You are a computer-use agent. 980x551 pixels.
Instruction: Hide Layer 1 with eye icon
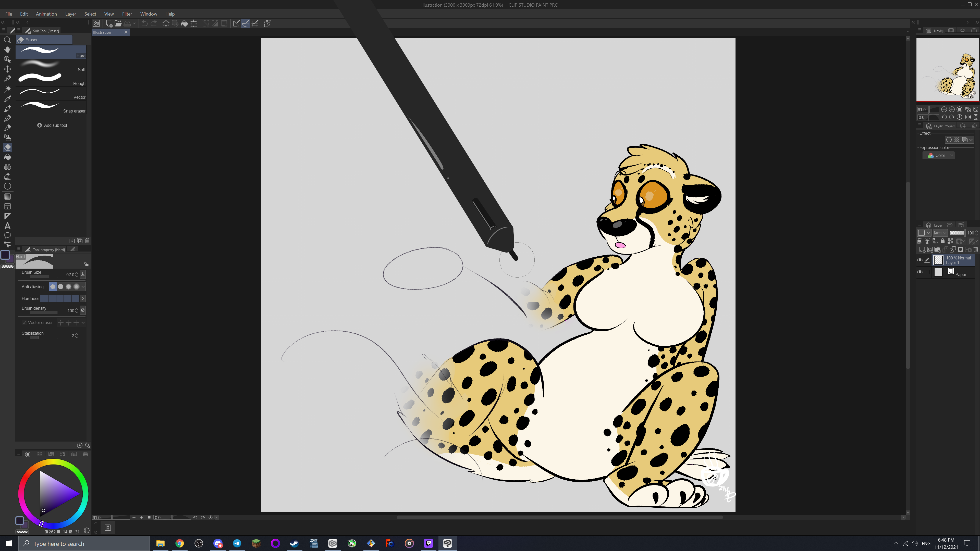920,260
